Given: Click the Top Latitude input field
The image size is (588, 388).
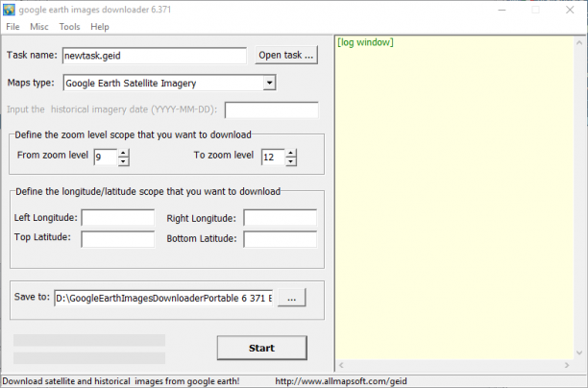Looking at the screenshot, I should pos(118,239).
